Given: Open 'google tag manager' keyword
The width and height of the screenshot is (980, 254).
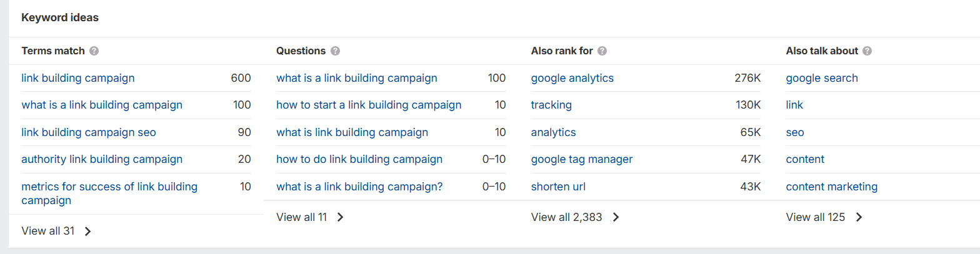Looking at the screenshot, I should (582, 159).
